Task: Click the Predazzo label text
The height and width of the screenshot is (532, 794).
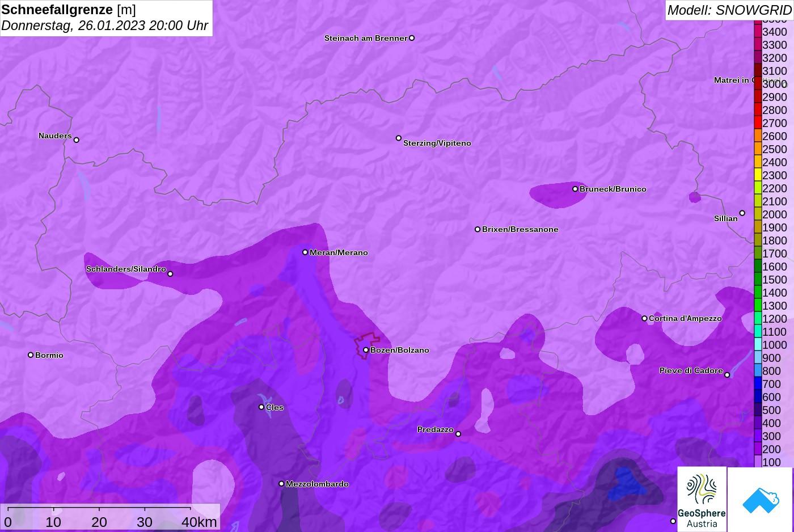Action: pyautogui.click(x=436, y=429)
